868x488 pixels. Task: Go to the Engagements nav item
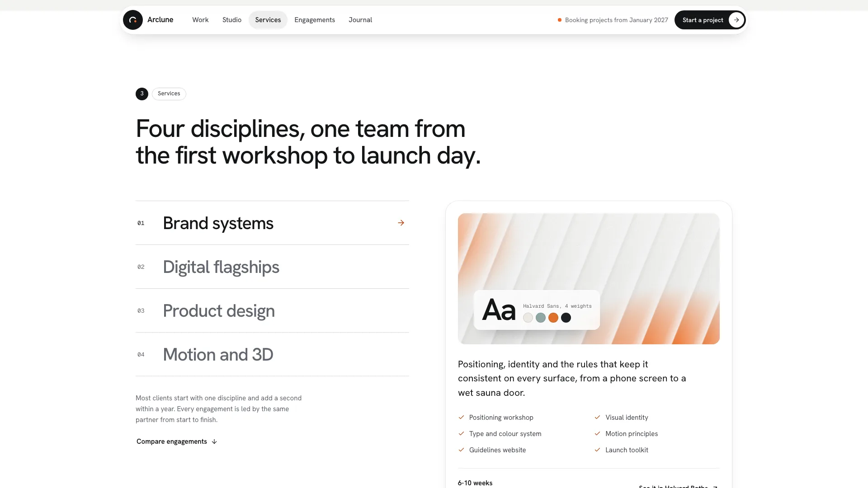click(315, 20)
